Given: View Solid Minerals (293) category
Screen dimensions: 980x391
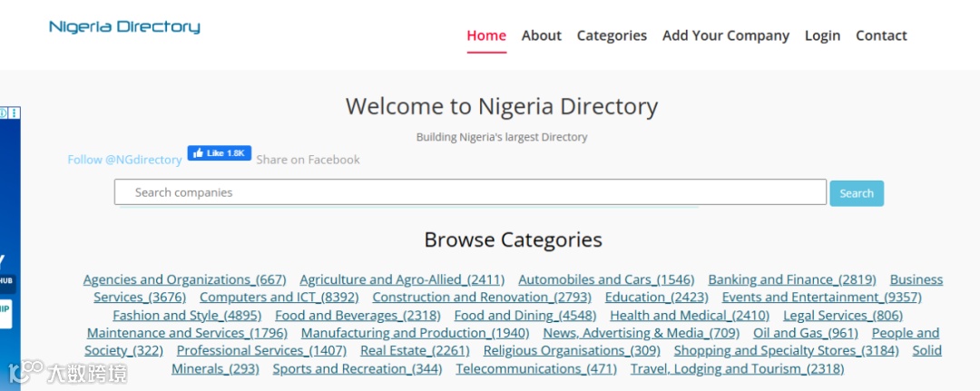Looking at the screenshot, I should (x=215, y=368).
